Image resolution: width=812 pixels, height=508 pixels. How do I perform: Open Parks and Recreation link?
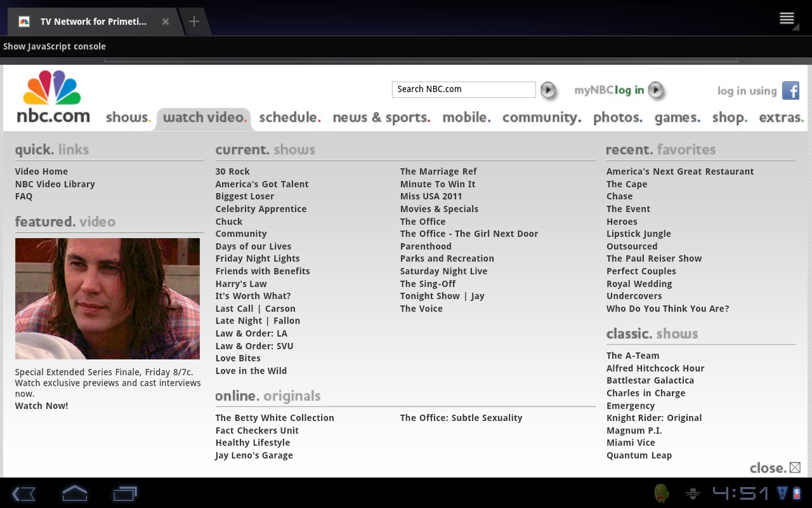[447, 258]
